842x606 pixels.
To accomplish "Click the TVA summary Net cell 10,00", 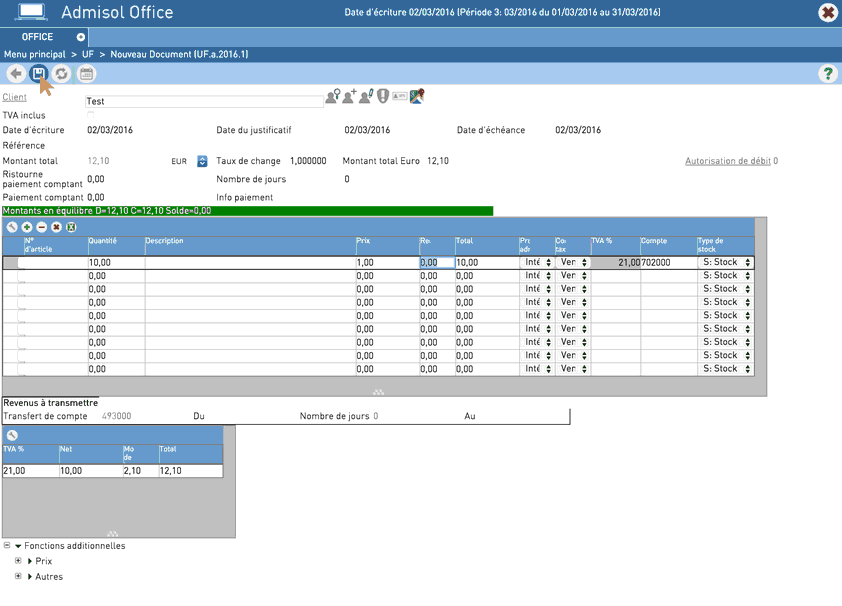I will point(91,471).
